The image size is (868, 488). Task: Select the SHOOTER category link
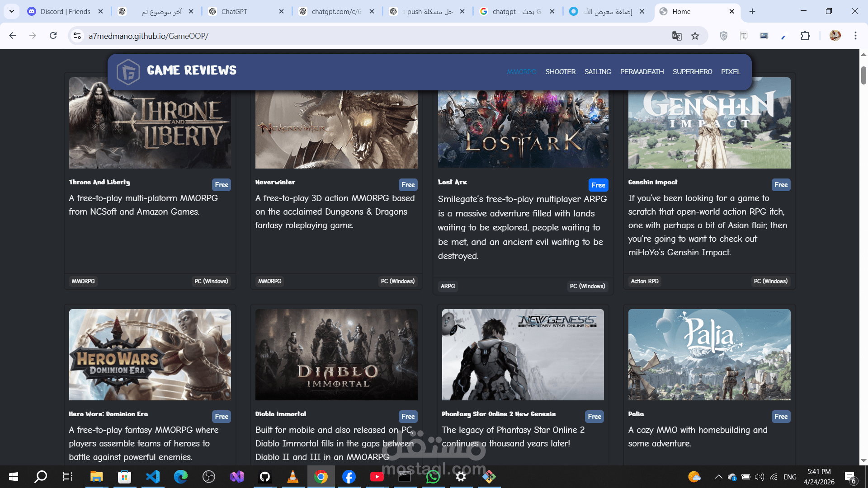pyautogui.click(x=560, y=71)
